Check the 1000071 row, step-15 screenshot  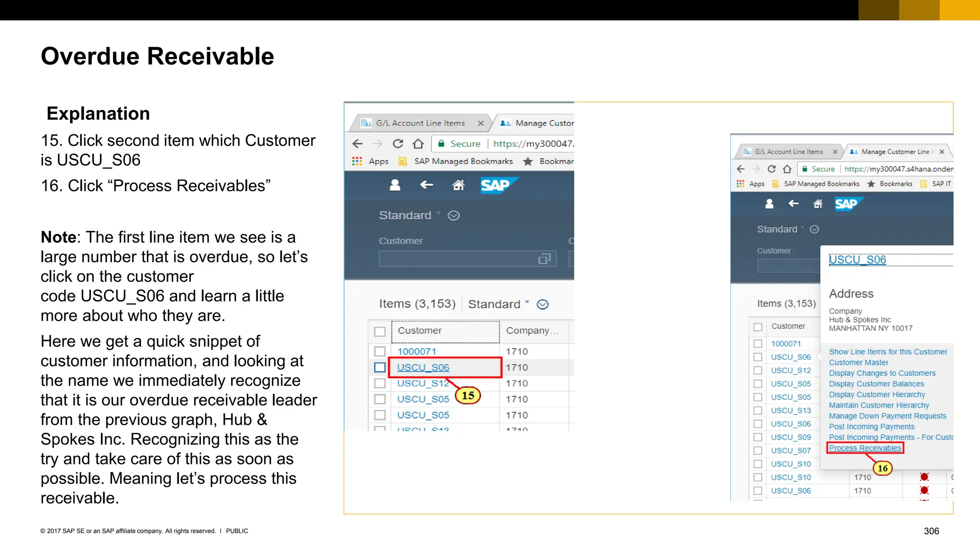tap(380, 352)
